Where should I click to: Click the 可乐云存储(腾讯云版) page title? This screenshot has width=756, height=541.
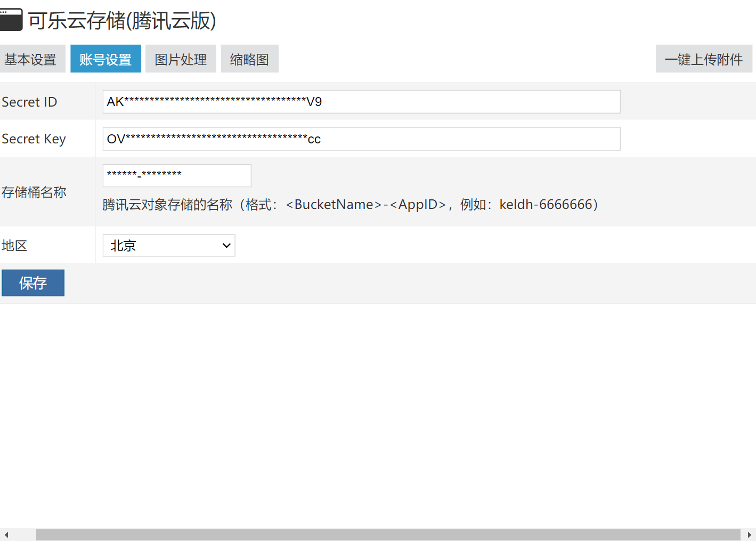pos(122,21)
